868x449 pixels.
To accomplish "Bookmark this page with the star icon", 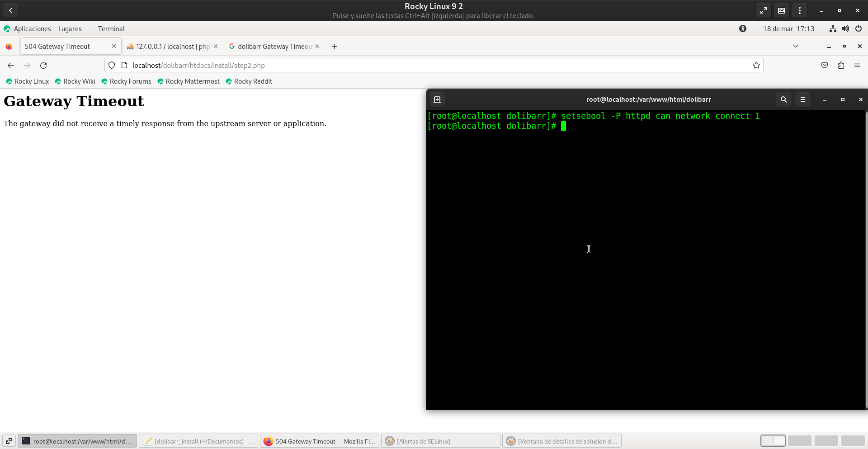I will point(756,66).
